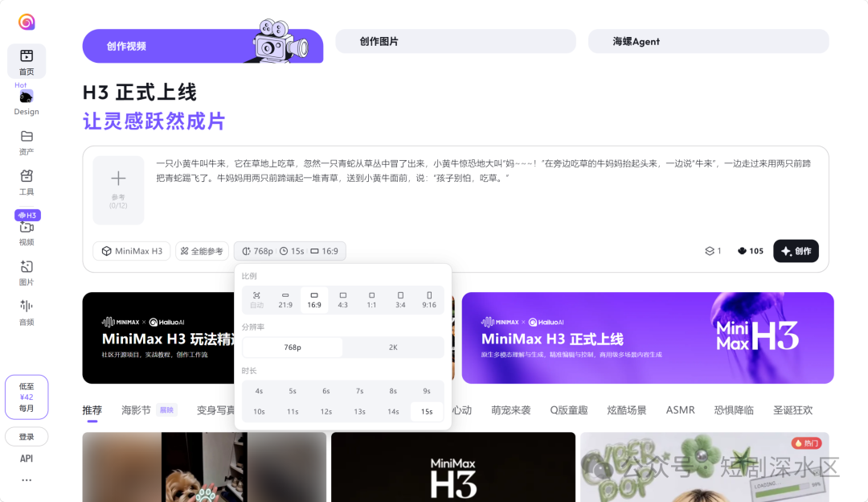Set duration to 7s
This screenshot has height=502, width=868.
point(360,391)
